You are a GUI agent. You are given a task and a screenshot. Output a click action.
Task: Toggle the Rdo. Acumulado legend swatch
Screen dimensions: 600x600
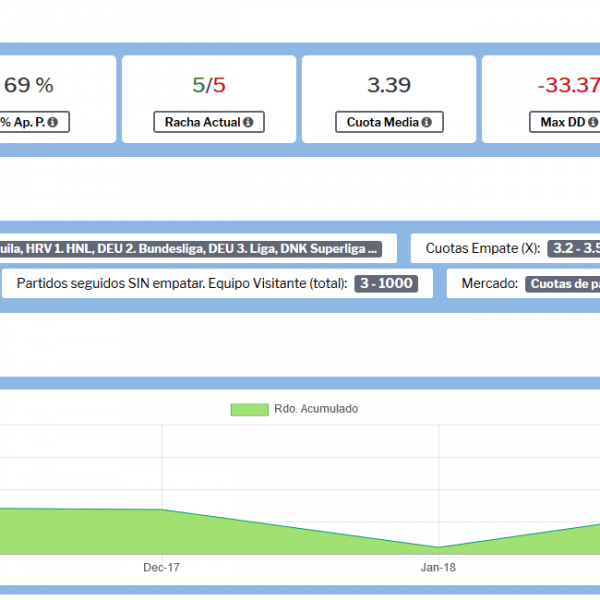(249, 409)
